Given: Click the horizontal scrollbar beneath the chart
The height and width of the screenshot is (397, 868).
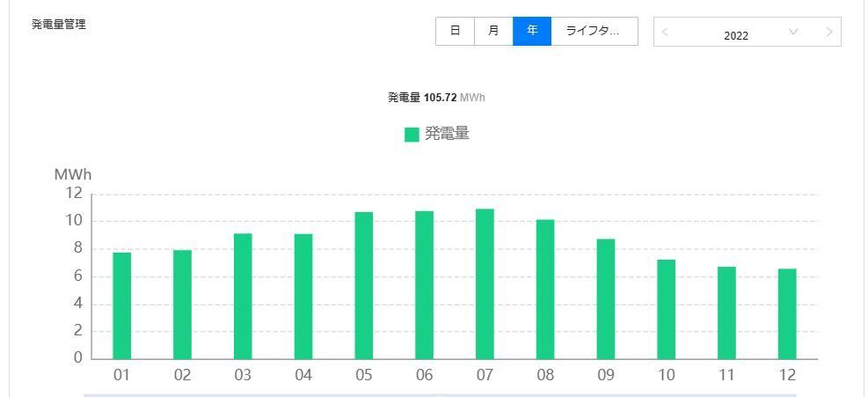Looking at the screenshot, I should click(440, 395).
